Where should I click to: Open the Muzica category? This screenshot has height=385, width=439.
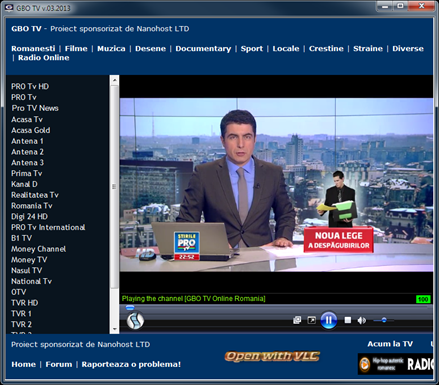point(111,49)
